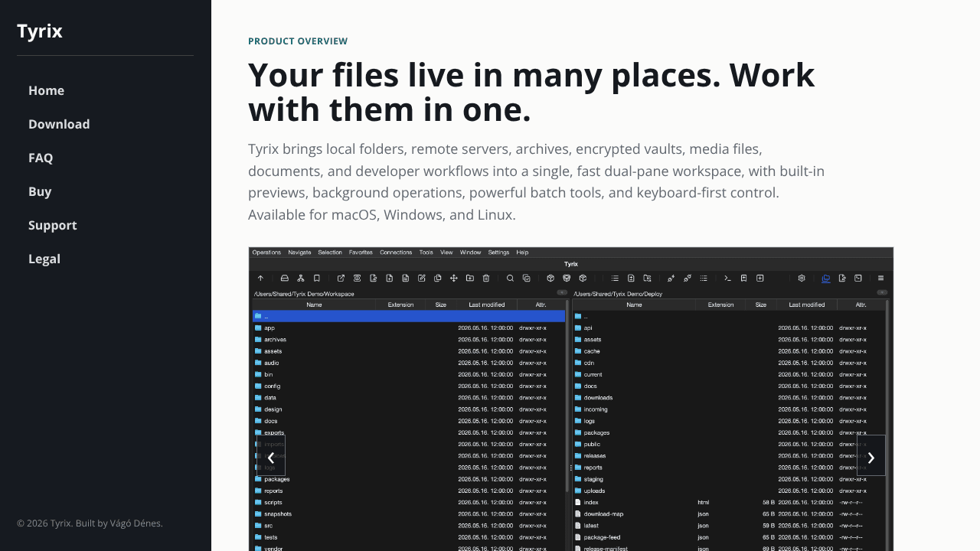Click the plus-in-square icon in app toolbar
This screenshot has height=551, width=980.
(x=760, y=279)
